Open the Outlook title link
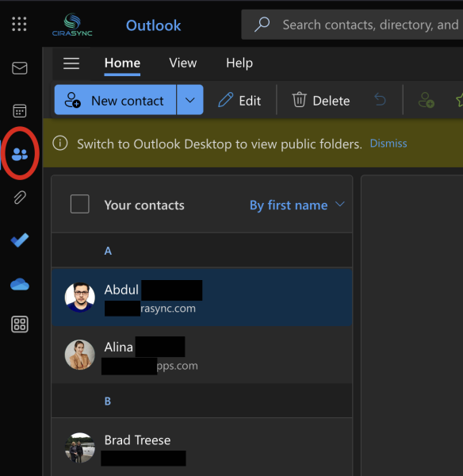Image resolution: width=463 pixels, height=476 pixels. (154, 25)
